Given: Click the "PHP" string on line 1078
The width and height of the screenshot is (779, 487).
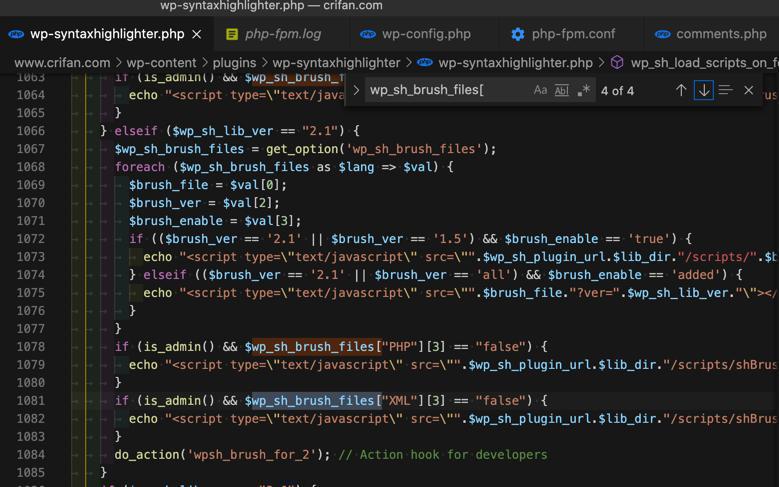Looking at the screenshot, I should (399, 347).
